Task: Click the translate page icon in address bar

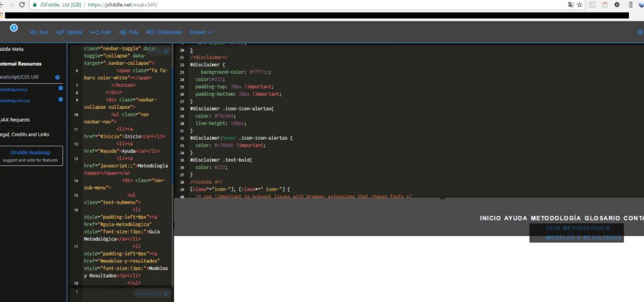Action: (x=570, y=4)
